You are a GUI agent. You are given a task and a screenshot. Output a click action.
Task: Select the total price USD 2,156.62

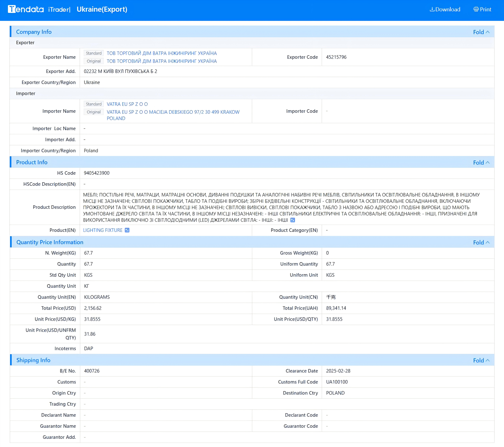[93, 308]
